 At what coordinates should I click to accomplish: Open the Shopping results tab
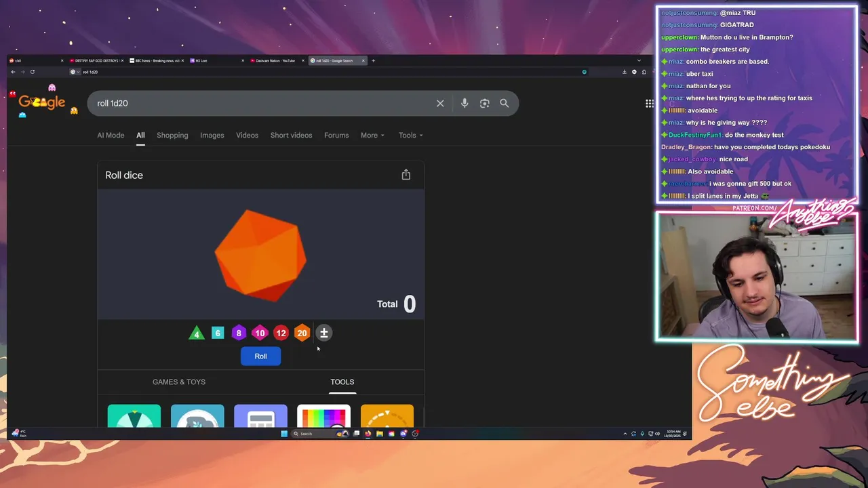[172, 135]
